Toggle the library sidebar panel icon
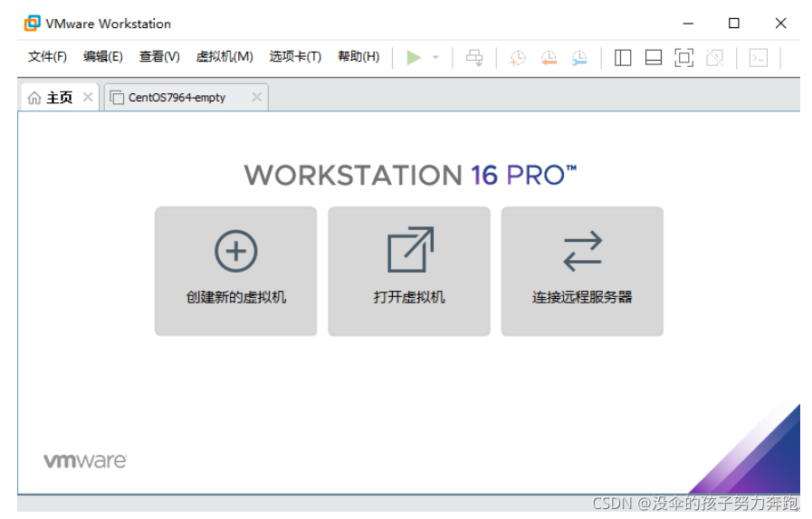This screenshot has width=812, height=519. click(x=623, y=57)
